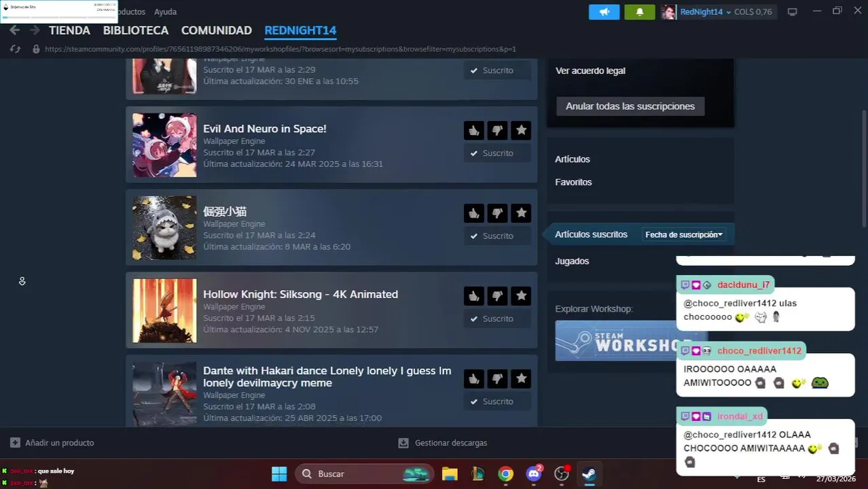Open Gestionar descargas

[x=443, y=443]
